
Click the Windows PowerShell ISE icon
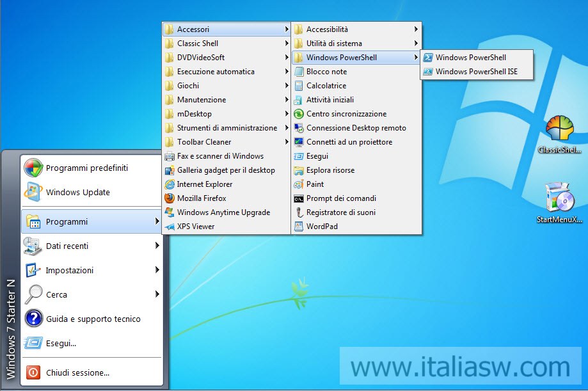tap(428, 72)
